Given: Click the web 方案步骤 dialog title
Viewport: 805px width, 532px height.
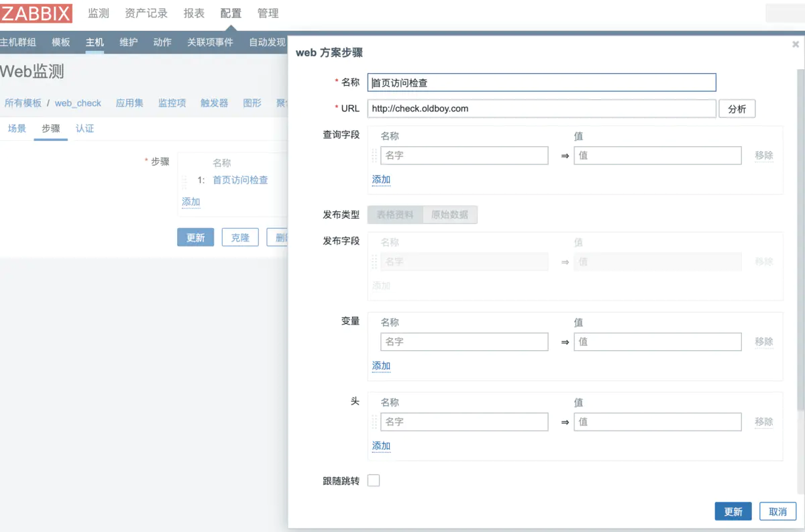Looking at the screenshot, I should tap(329, 53).
